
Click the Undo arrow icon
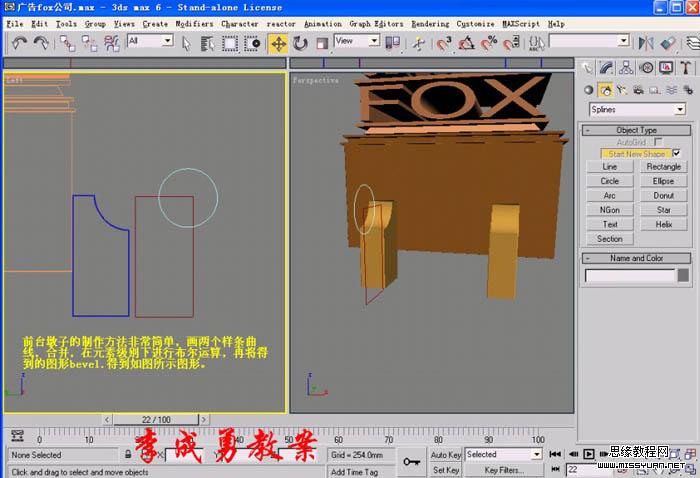[19, 43]
